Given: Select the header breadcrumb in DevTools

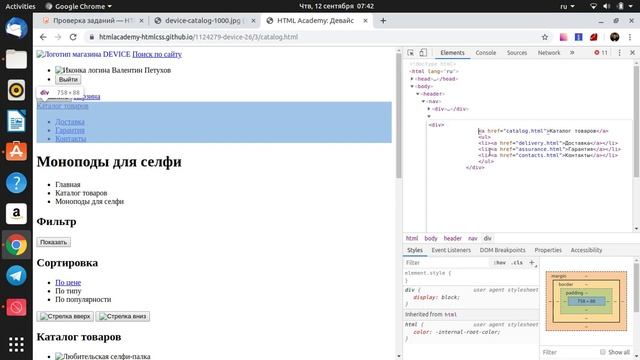Looking at the screenshot, I should (x=453, y=238).
